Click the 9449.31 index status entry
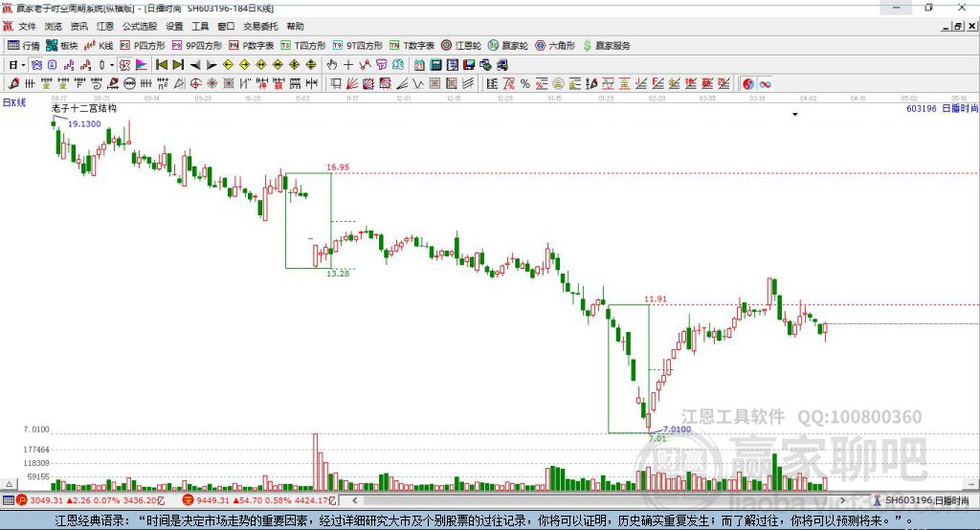Viewport: 980px width, 530px height. [x=259, y=500]
